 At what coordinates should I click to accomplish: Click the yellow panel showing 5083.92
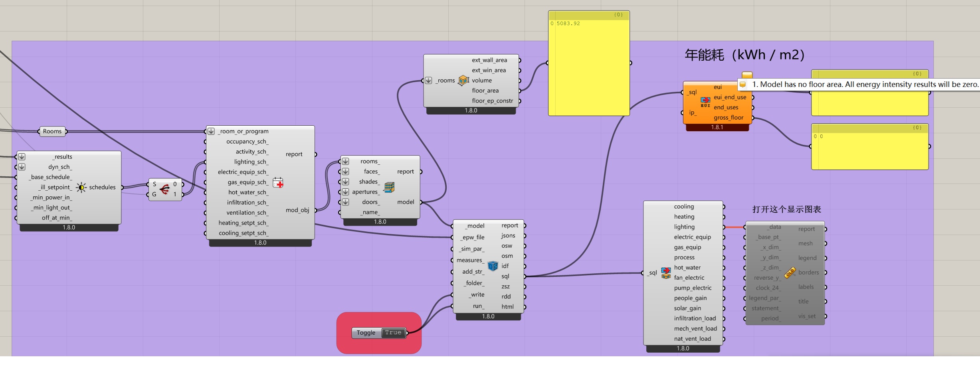click(x=589, y=63)
